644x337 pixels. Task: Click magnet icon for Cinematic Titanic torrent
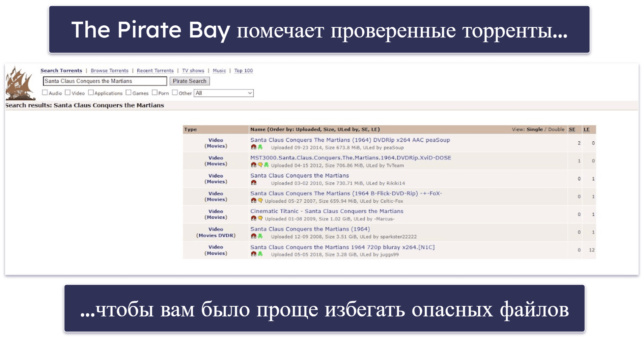pyautogui.click(x=254, y=218)
